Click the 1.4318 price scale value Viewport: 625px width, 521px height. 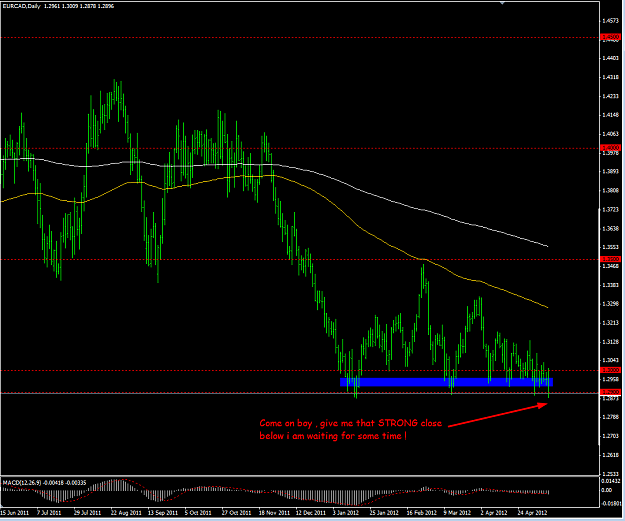[611, 77]
